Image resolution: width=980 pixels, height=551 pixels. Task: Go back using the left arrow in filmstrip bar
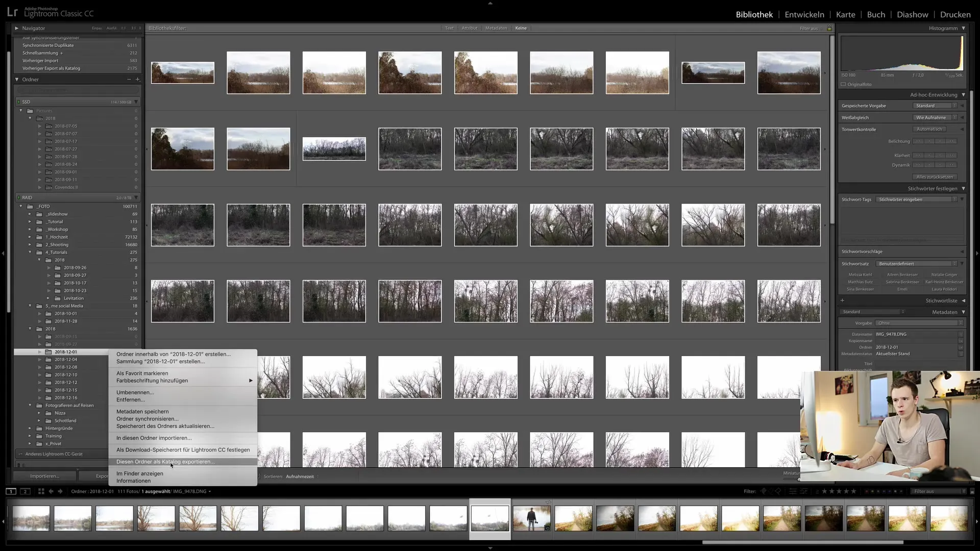[51, 491]
